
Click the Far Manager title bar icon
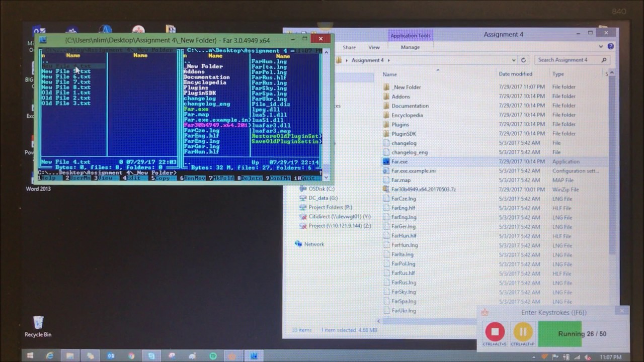pos(43,40)
